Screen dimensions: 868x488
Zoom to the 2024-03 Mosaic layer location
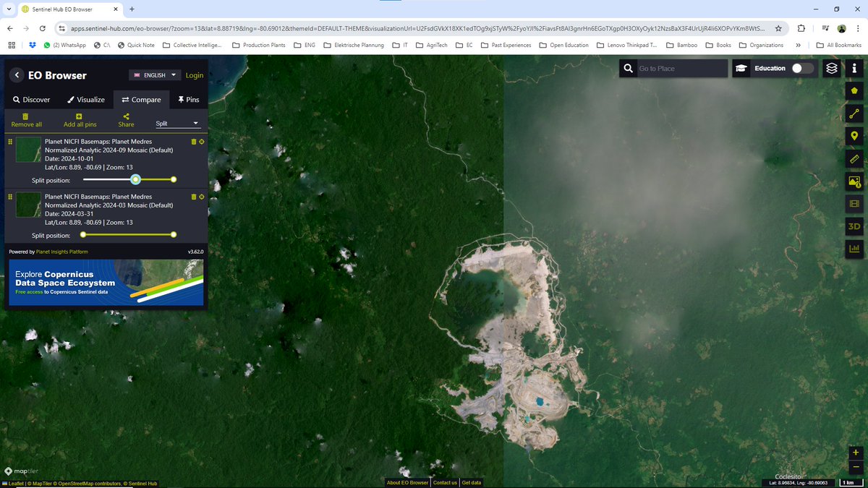click(x=201, y=197)
